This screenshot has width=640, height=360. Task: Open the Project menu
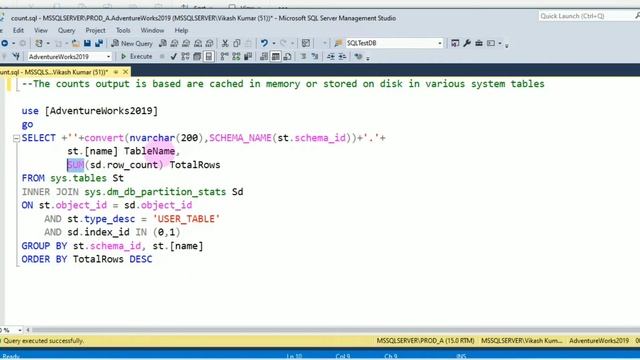[96, 30]
